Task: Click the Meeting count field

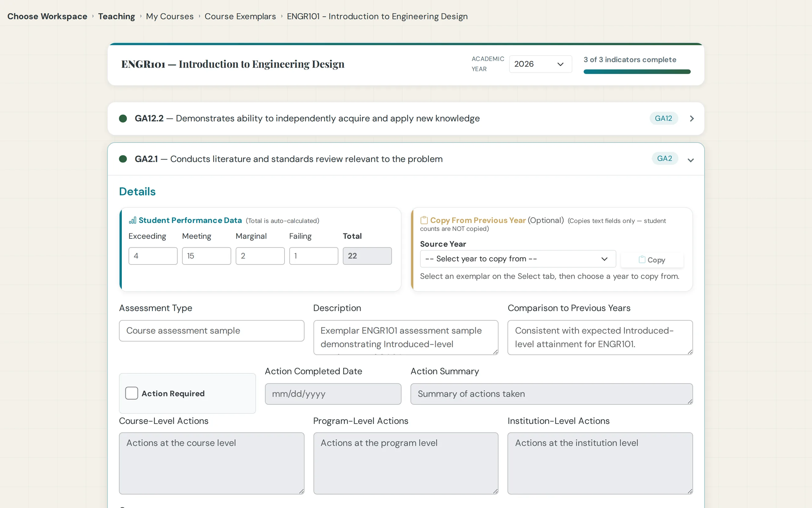Action: (206, 256)
